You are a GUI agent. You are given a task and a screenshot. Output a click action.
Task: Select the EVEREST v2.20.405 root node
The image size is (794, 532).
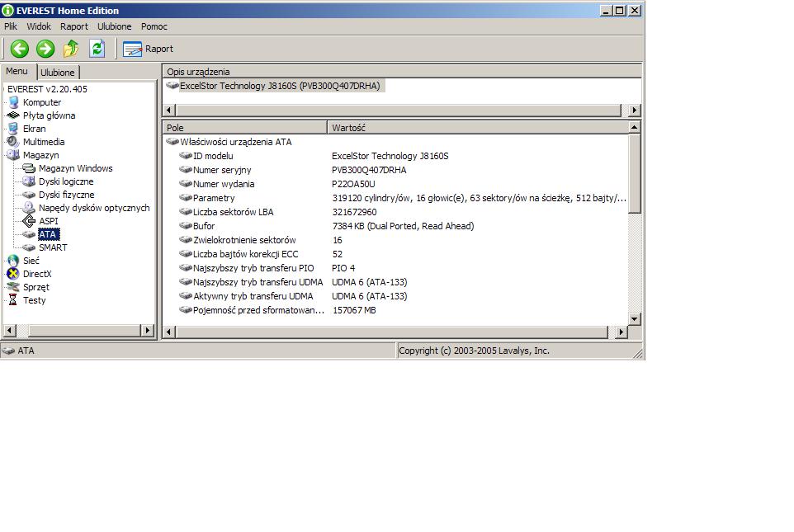pyautogui.click(x=47, y=89)
